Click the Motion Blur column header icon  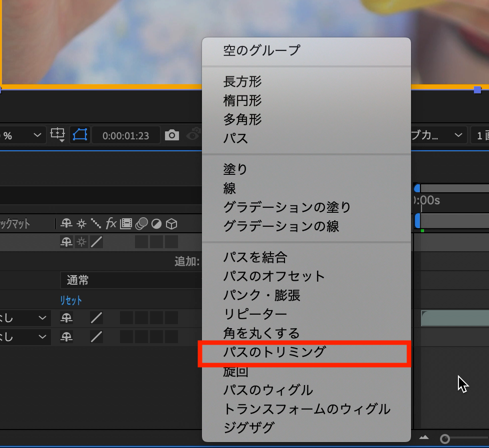pyautogui.click(x=141, y=224)
